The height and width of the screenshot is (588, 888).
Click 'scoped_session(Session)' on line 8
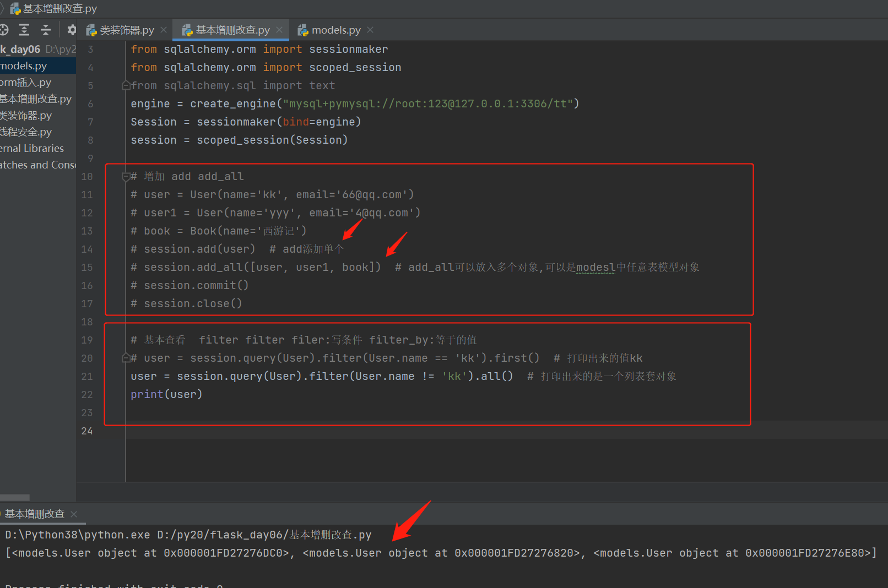pyautogui.click(x=272, y=140)
